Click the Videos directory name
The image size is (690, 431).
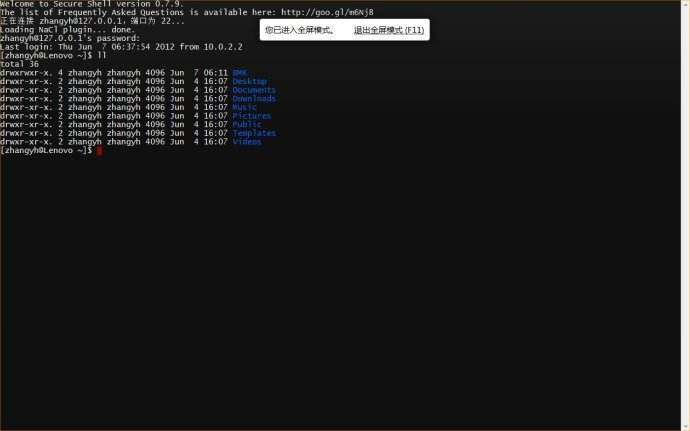247,142
